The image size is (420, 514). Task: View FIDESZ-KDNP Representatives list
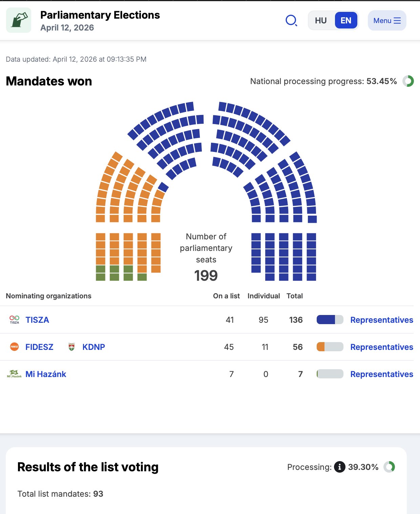[382, 347]
